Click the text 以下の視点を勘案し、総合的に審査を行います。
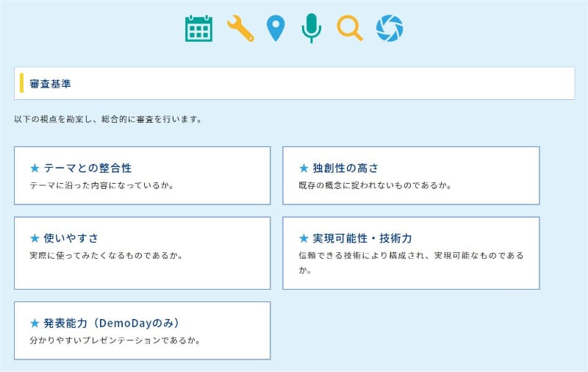 [108, 119]
